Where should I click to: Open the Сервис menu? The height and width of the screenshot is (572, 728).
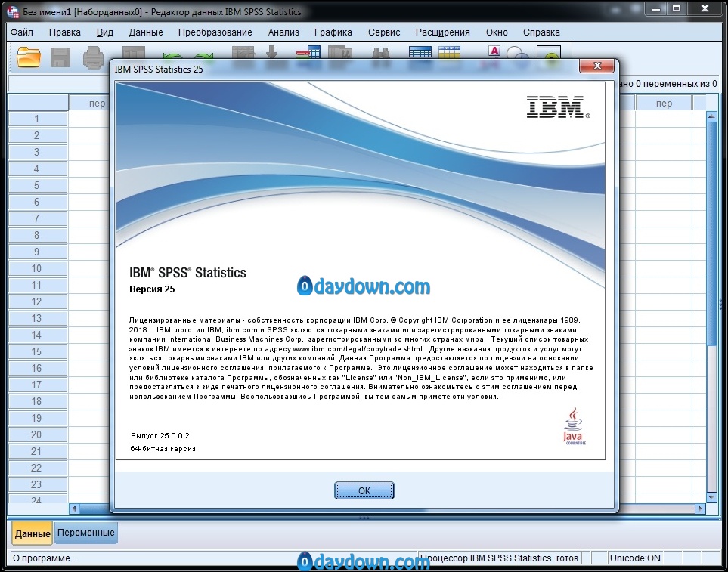tap(384, 32)
